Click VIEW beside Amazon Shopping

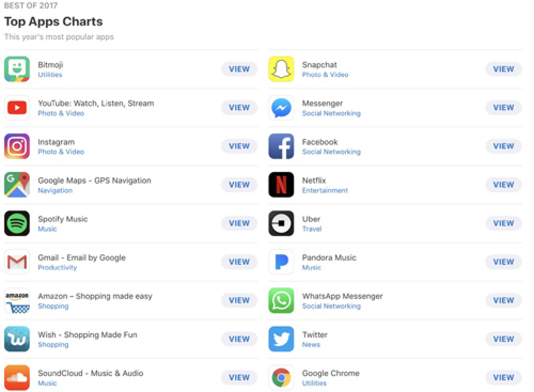pyautogui.click(x=239, y=300)
